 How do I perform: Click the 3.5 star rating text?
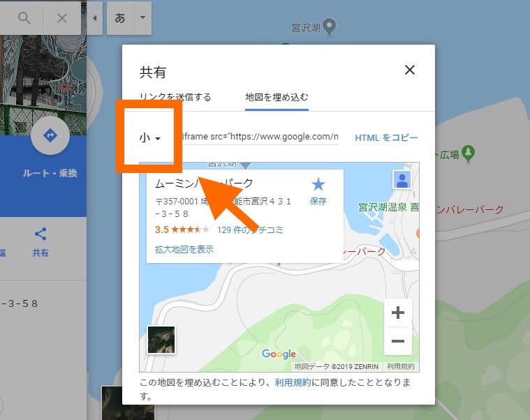pyautogui.click(x=161, y=230)
